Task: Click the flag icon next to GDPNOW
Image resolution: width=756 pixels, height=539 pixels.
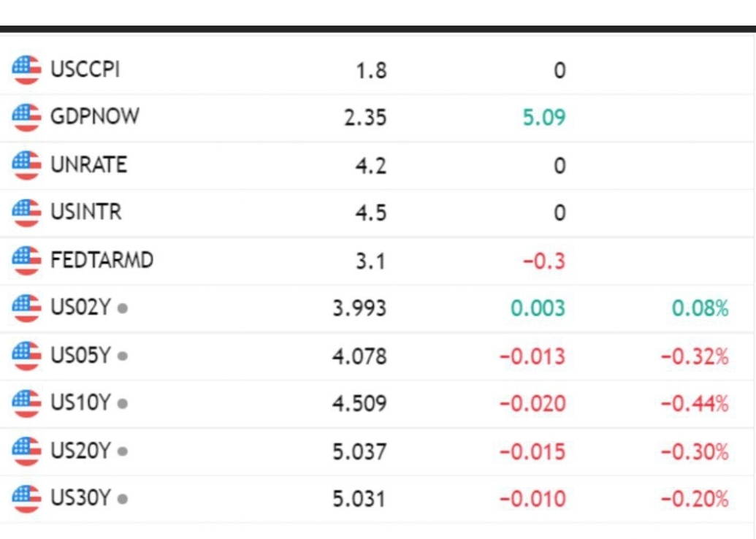Action: pos(26,117)
